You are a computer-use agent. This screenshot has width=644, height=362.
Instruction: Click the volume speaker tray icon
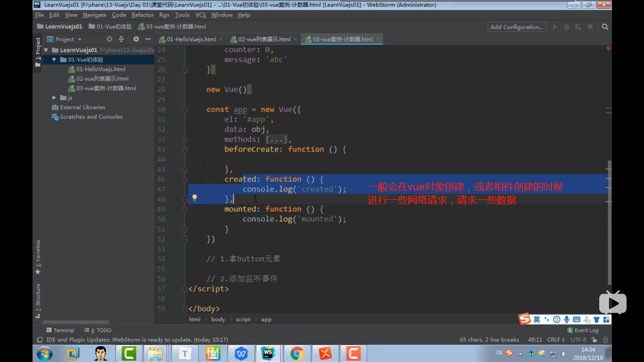(564, 354)
